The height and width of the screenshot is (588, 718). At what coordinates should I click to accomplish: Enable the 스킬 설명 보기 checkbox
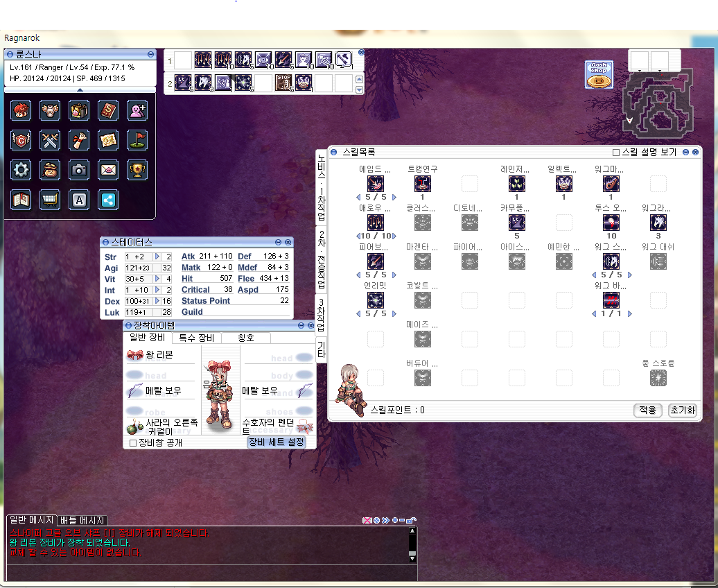[x=616, y=153]
